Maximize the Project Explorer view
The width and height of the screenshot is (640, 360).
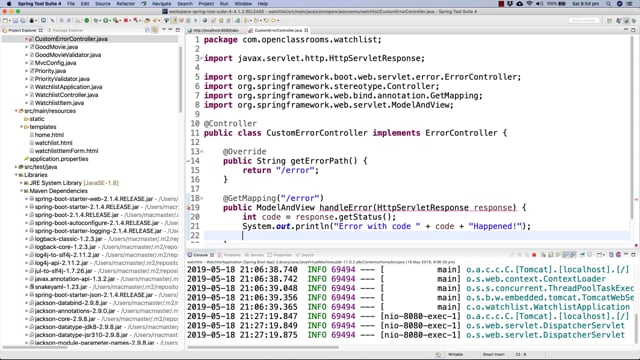click(178, 30)
